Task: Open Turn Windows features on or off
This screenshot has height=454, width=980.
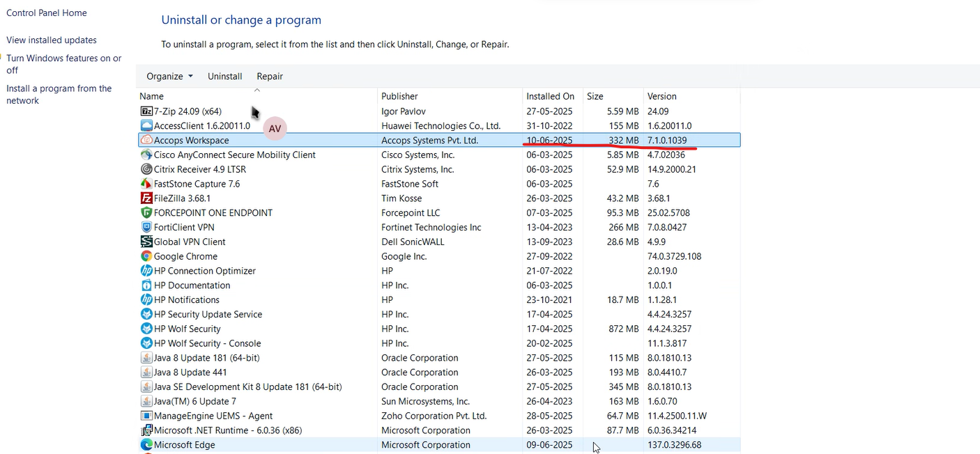Action: (64, 64)
